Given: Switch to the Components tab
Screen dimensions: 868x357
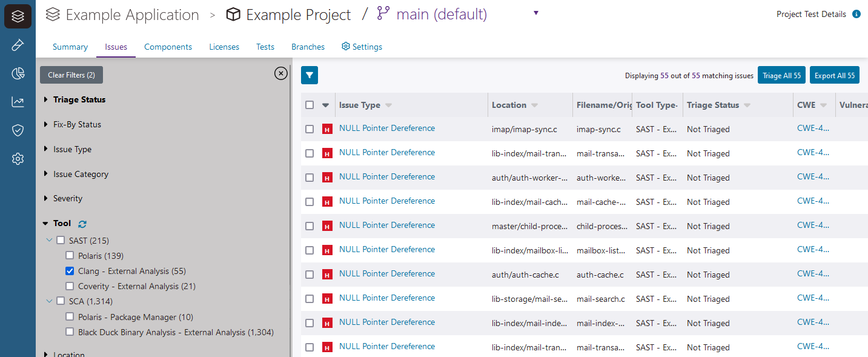Looking at the screenshot, I should pos(168,47).
